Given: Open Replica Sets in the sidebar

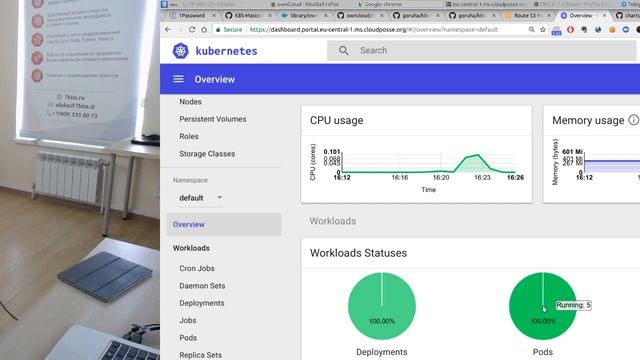Looking at the screenshot, I should (200, 355).
